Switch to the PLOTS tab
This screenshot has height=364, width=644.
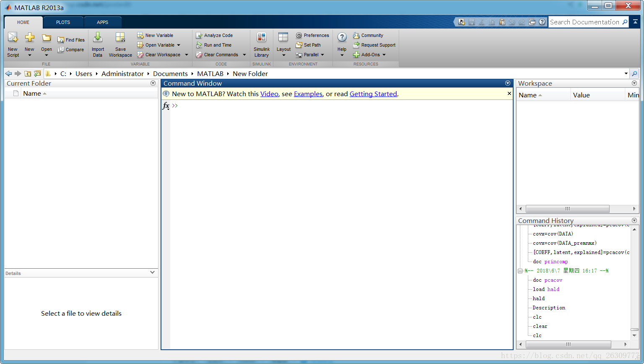tap(63, 22)
